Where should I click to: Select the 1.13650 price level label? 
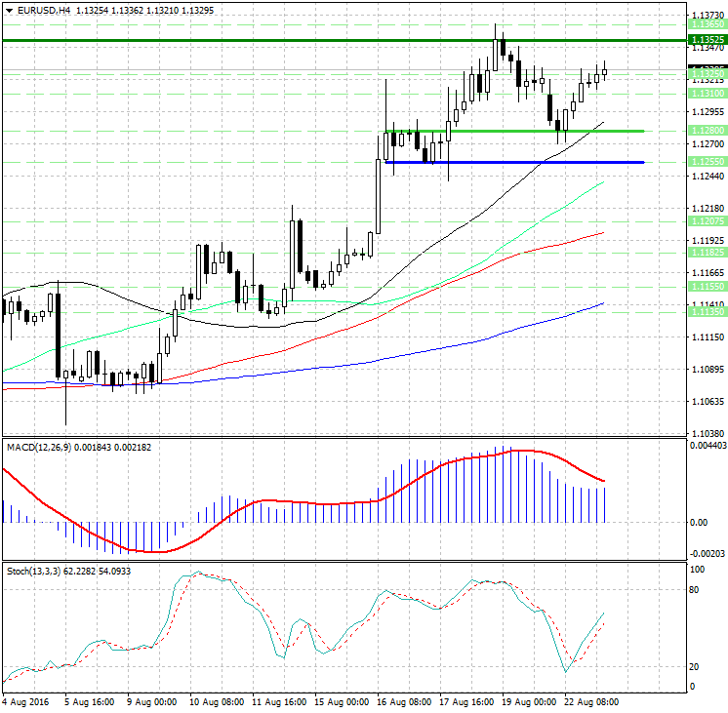[x=708, y=24]
